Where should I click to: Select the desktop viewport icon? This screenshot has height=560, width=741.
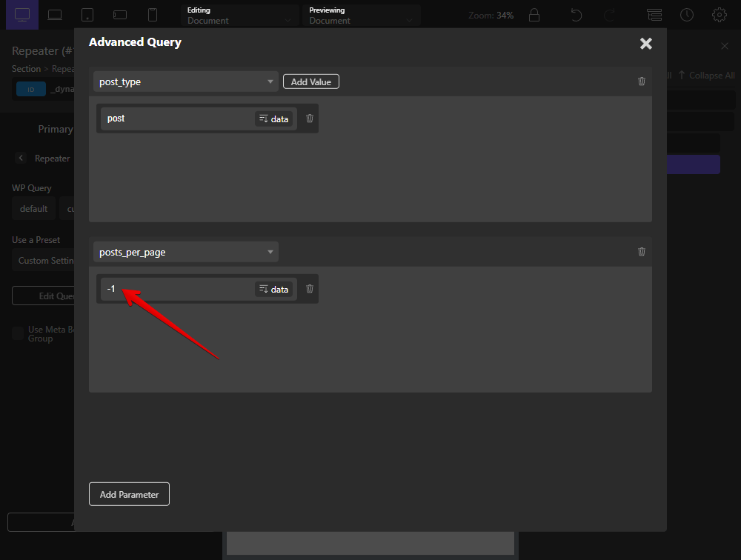(22, 14)
